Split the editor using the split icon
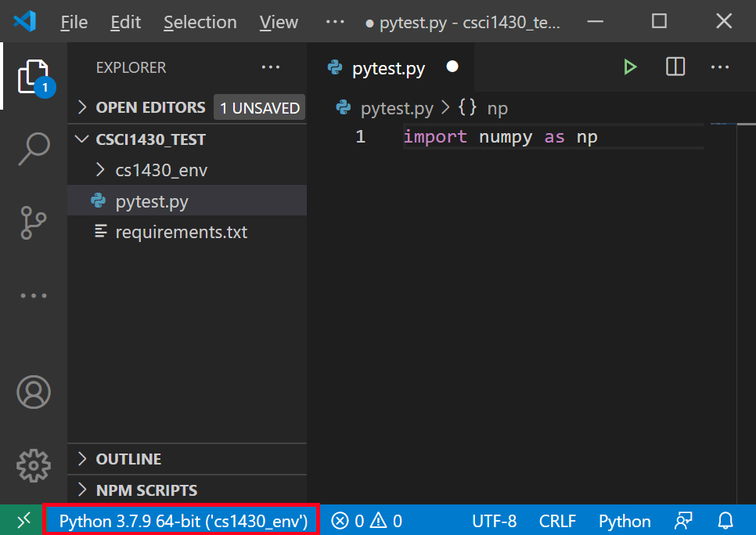The width and height of the screenshot is (756, 535). (675, 67)
